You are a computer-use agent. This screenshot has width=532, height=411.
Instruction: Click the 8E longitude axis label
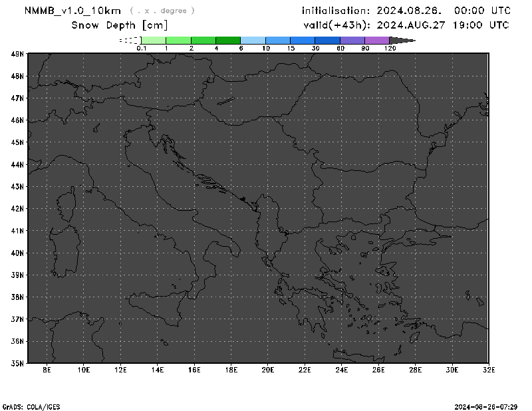tap(47, 368)
